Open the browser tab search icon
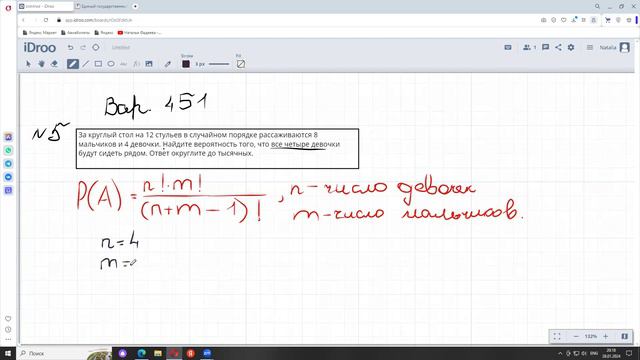The width and height of the screenshot is (640, 360). pyautogui.click(x=597, y=7)
